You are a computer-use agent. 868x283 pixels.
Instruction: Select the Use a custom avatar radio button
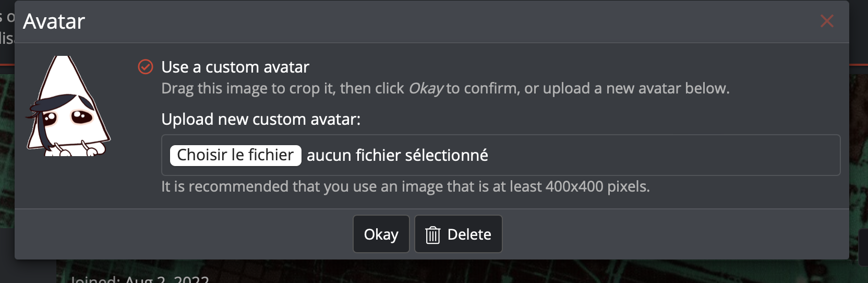coord(146,67)
